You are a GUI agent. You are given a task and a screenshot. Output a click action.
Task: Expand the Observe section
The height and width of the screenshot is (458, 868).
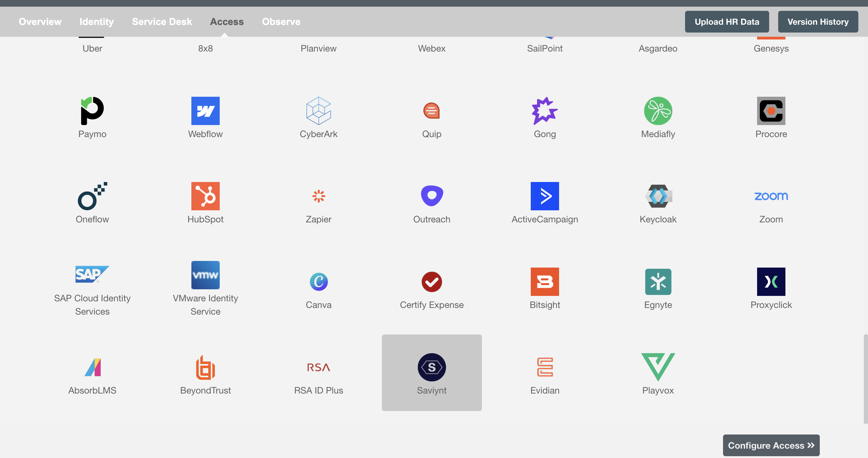point(281,21)
